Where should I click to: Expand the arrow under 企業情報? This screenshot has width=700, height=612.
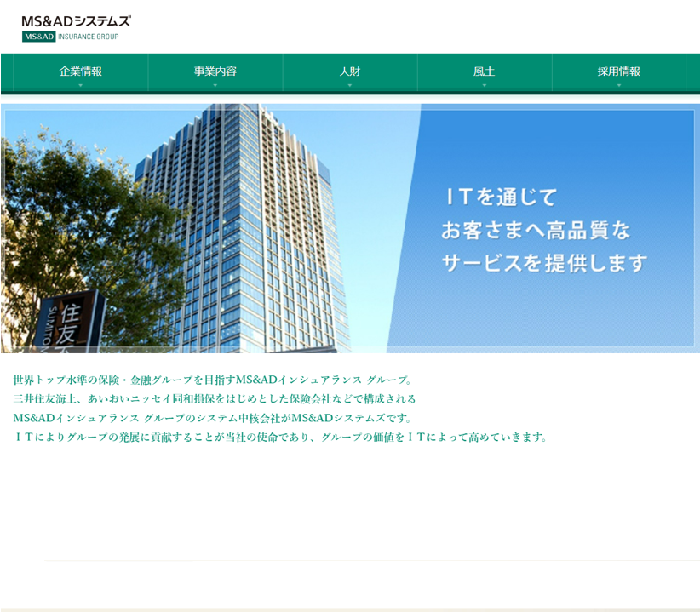81,85
